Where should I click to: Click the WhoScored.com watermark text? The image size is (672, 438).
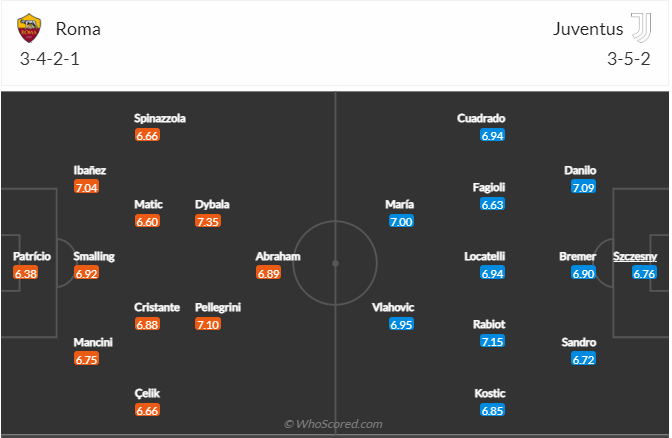click(332, 425)
